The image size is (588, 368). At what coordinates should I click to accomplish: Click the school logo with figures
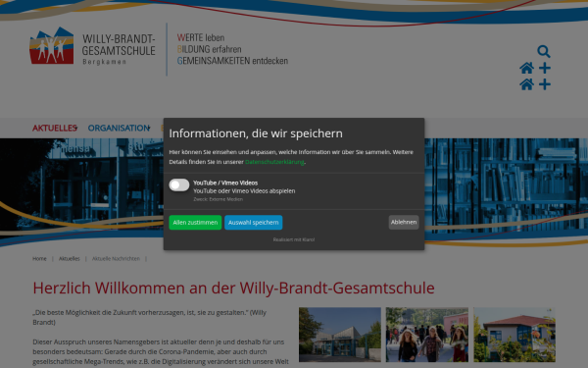52,45
